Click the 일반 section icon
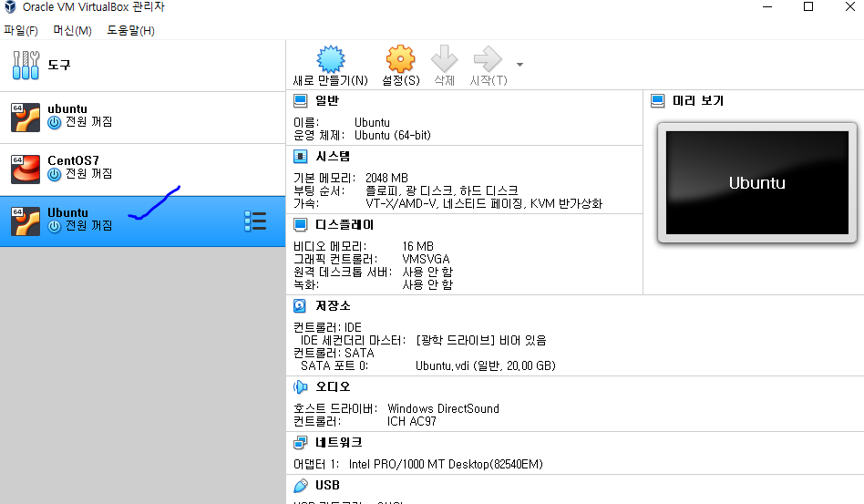Screen dimensions: 864x504 pyautogui.click(x=301, y=101)
